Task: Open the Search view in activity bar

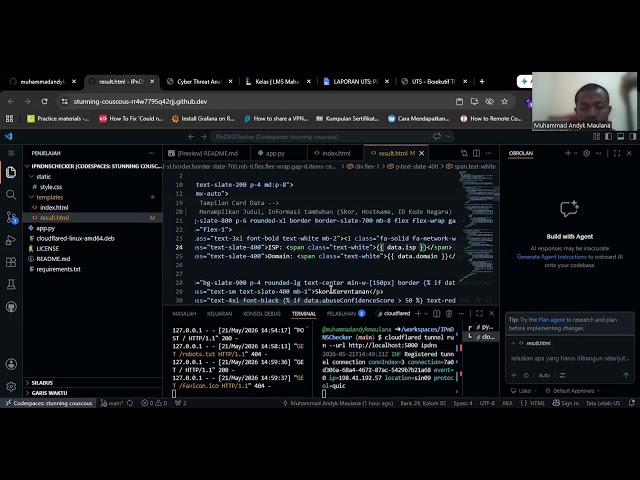Action: [11, 195]
